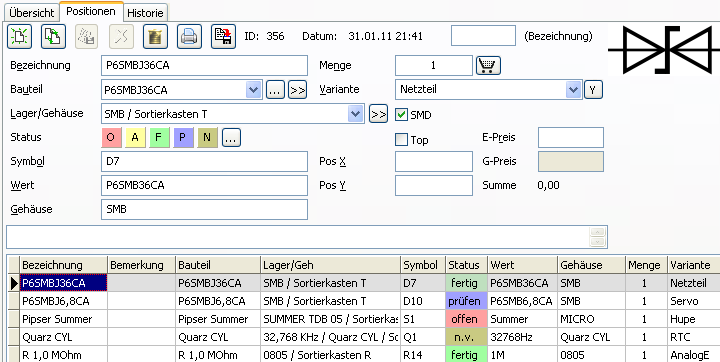
Task: Click the AnalogE Variante cell
Action: pyautogui.click(x=694, y=355)
